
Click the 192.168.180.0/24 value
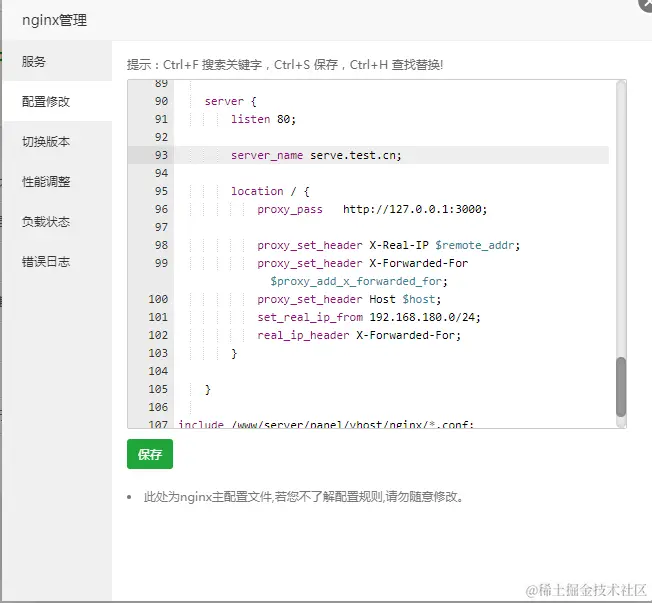click(x=422, y=317)
